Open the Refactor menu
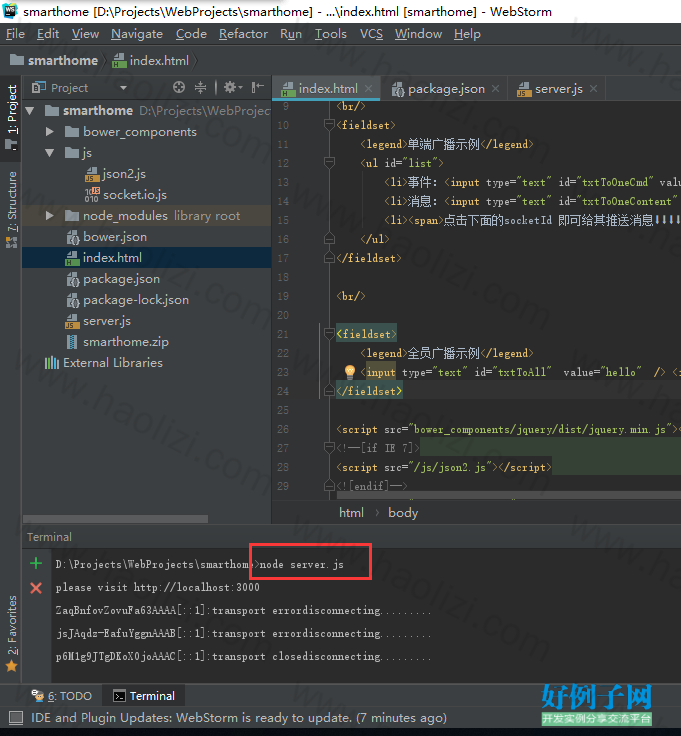This screenshot has height=736, width=681. tap(243, 34)
